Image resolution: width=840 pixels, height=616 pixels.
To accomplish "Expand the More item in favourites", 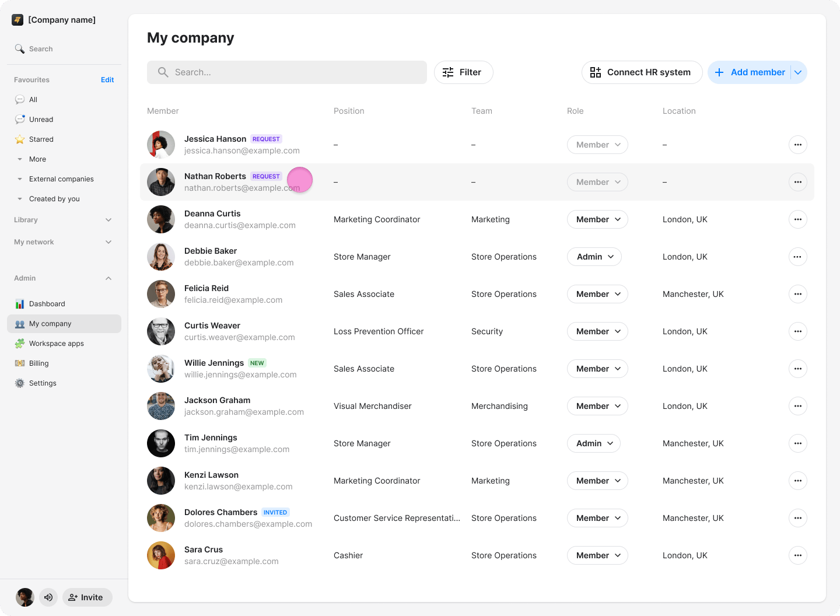I will click(x=20, y=159).
